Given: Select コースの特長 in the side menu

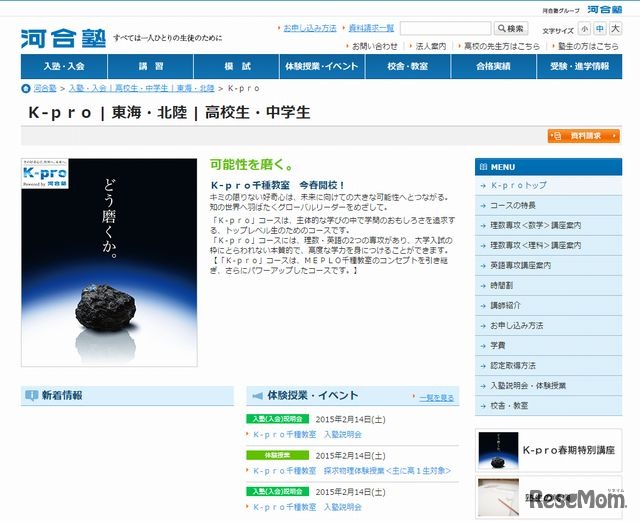Looking at the screenshot, I should (548, 205).
